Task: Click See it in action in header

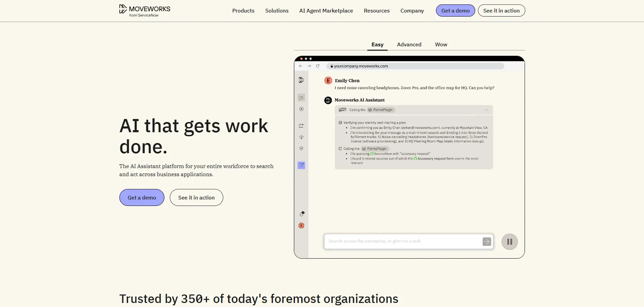Action: (501, 11)
